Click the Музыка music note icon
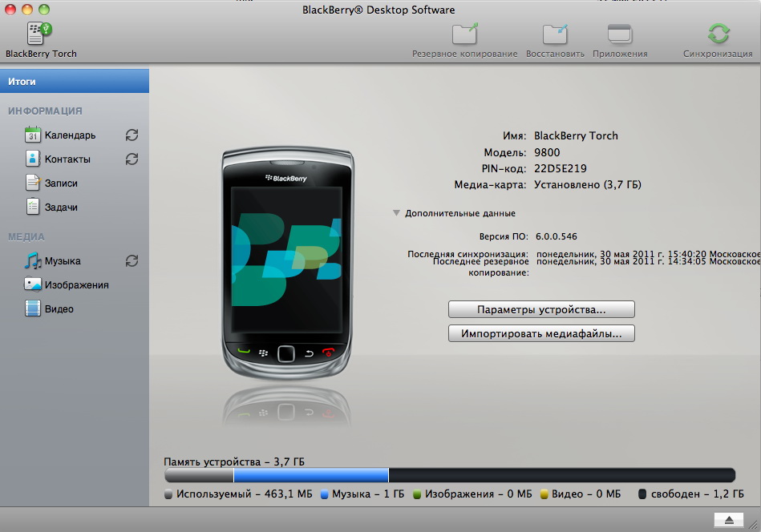This screenshot has height=532, width=761. 33,260
